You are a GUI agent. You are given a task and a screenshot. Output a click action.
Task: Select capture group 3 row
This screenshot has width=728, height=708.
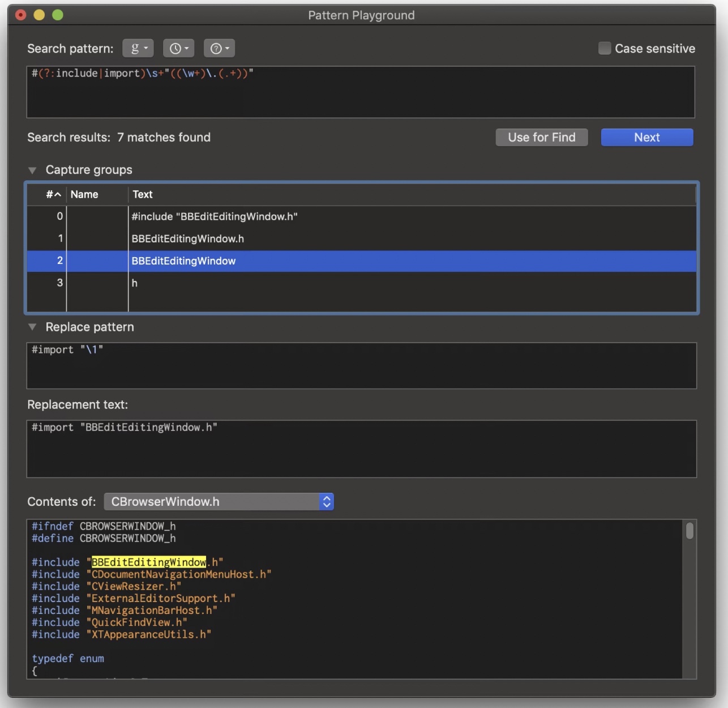click(x=361, y=283)
